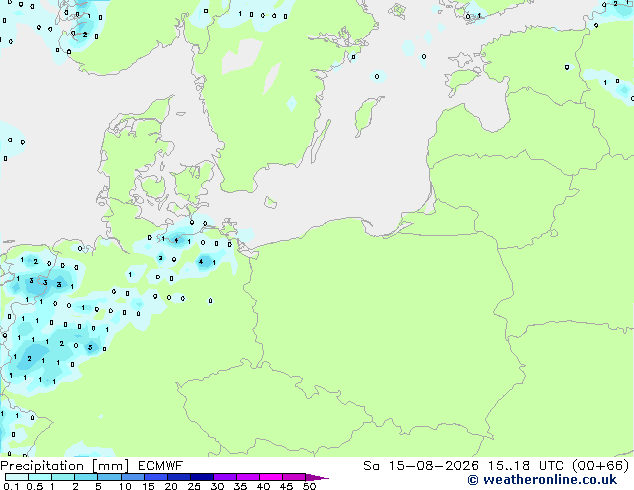Click the legend value '50'
The width and height of the screenshot is (634, 490).
point(309,486)
